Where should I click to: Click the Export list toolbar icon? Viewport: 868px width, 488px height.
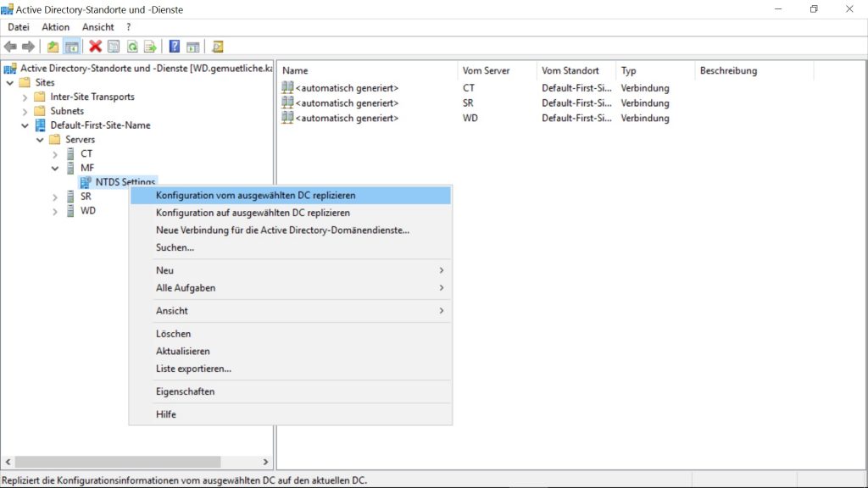click(150, 47)
